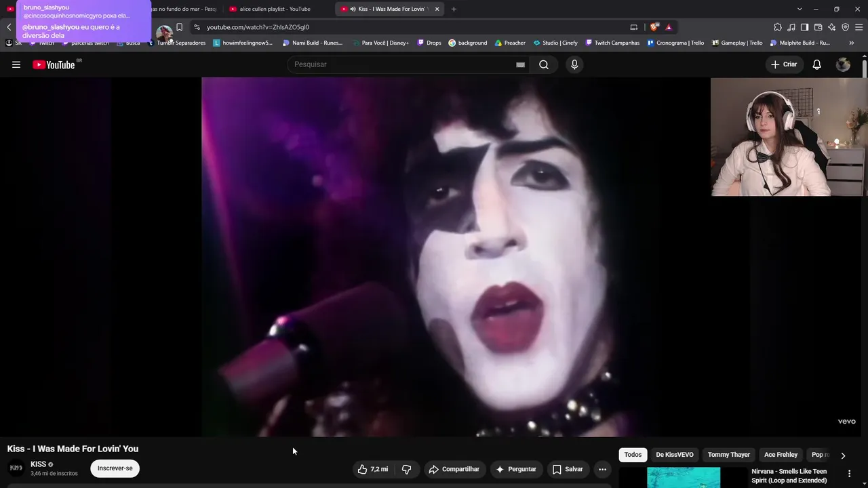
Task: Open the Nirvana video thumbnail
Action: [684, 477]
